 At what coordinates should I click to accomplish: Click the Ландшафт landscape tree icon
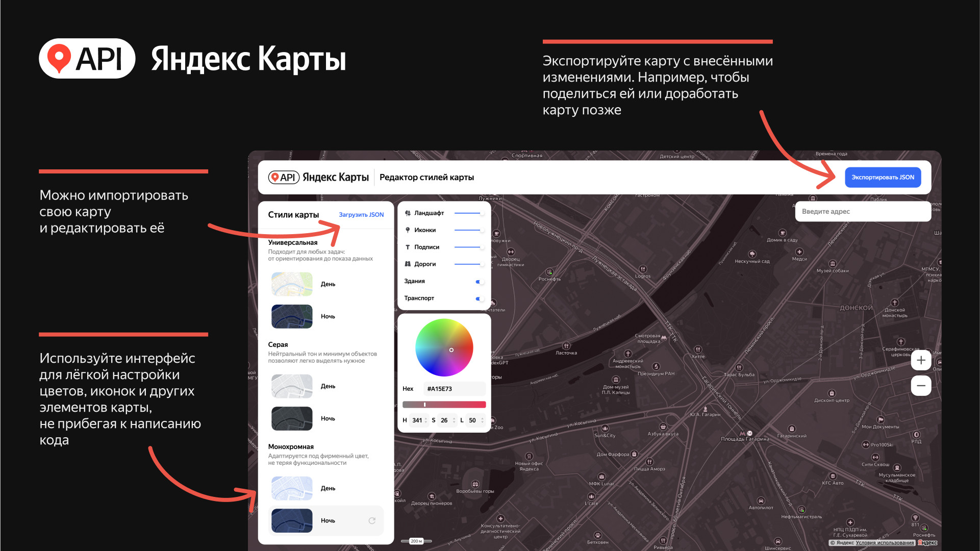408,213
